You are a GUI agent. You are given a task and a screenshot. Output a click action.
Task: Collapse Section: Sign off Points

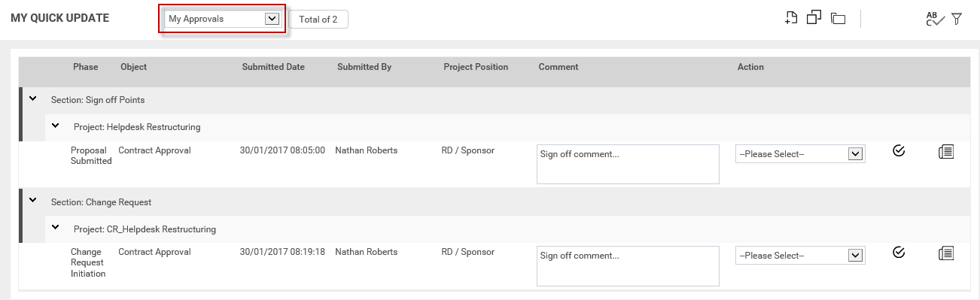pos(32,98)
